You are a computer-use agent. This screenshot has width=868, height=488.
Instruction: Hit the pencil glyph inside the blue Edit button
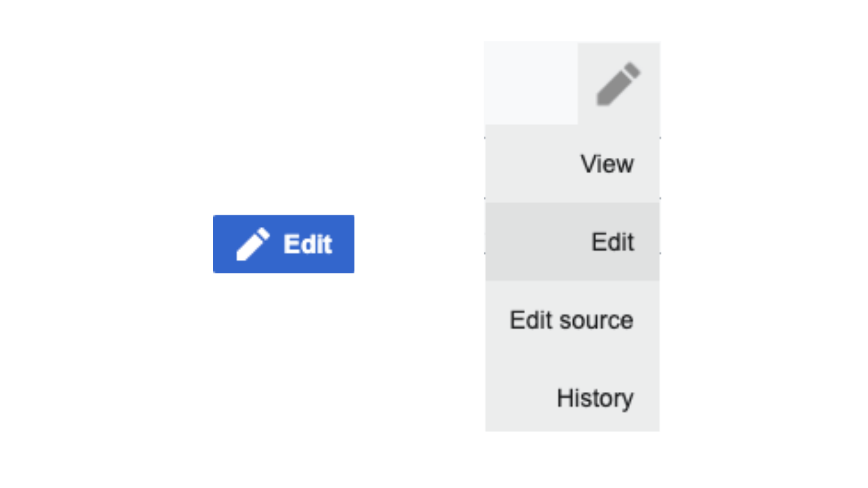tap(253, 244)
